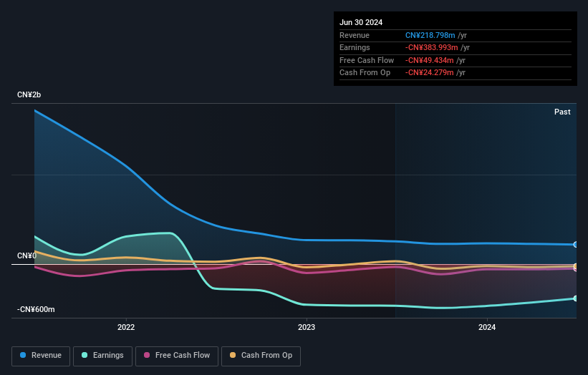Toggle the Revenue legend button
The height and width of the screenshot is (375, 588).
click(41, 356)
